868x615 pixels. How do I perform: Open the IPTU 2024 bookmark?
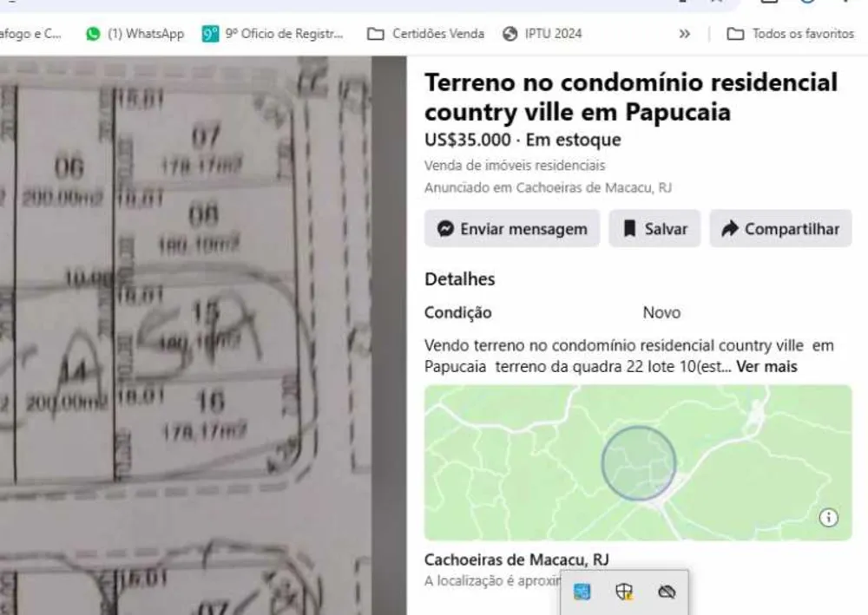point(542,34)
